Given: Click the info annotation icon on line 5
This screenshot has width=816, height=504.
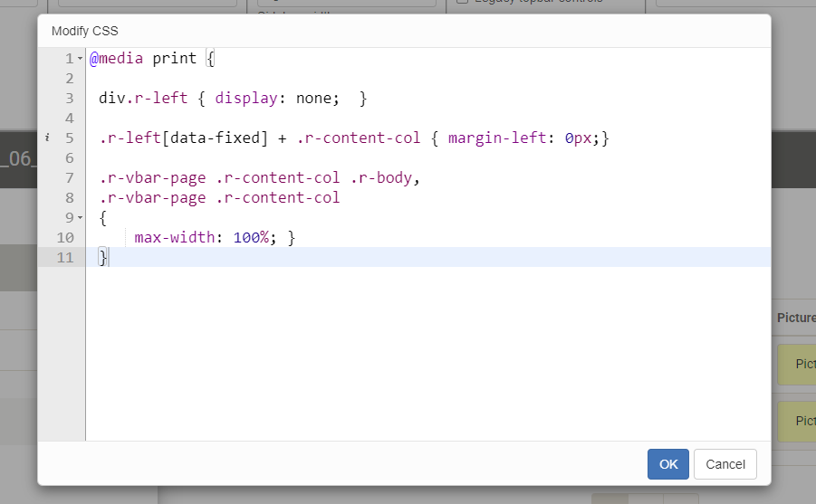Looking at the screenshot, I should (x=47, y=138).
